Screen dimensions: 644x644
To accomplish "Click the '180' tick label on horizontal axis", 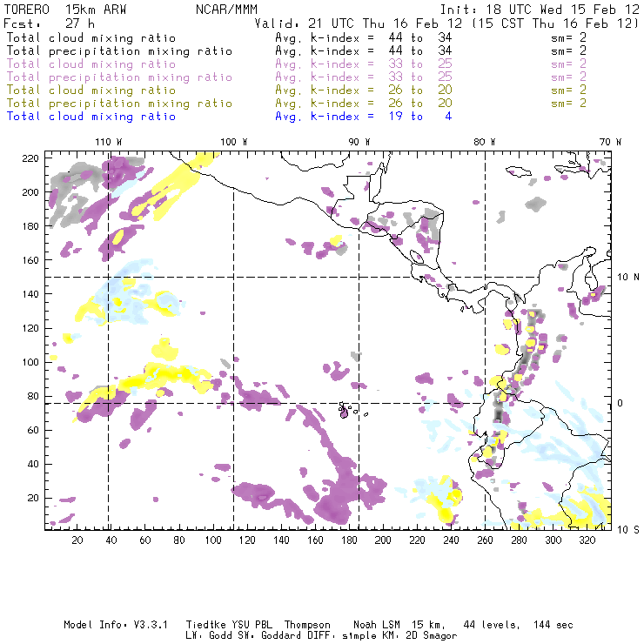I will click(x=349, y=540).
